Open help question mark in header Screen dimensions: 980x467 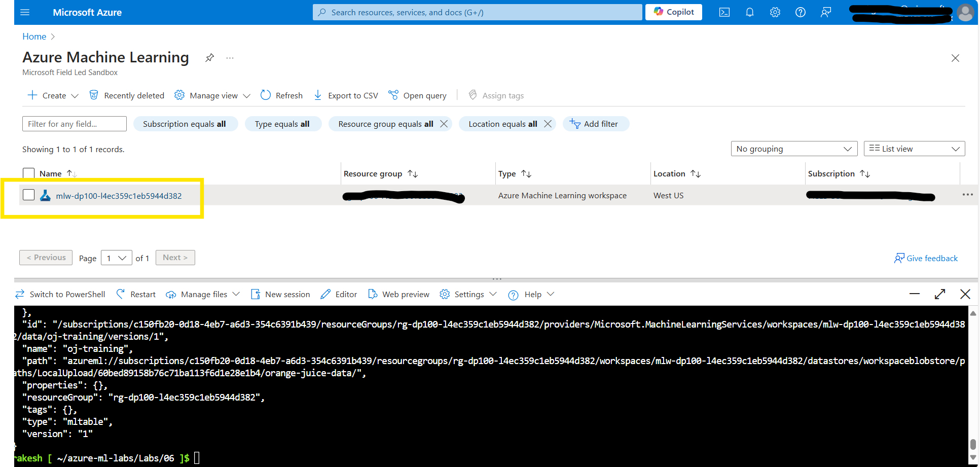click(x=801, y=12)
